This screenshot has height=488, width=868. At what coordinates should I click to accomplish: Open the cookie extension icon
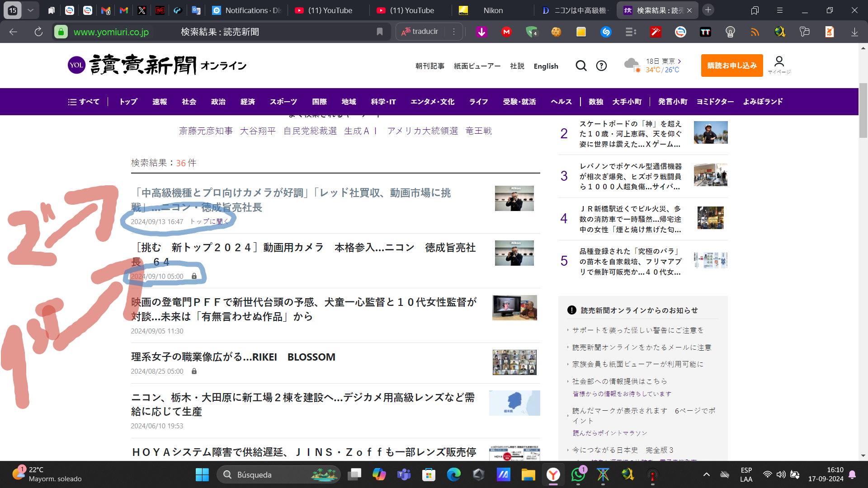pos(556,32)
